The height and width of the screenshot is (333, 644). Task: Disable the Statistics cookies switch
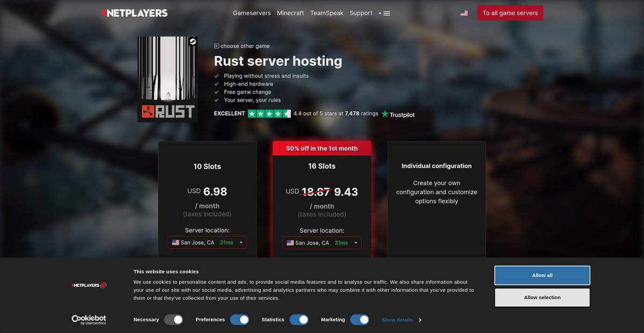[x=299, y=320]
